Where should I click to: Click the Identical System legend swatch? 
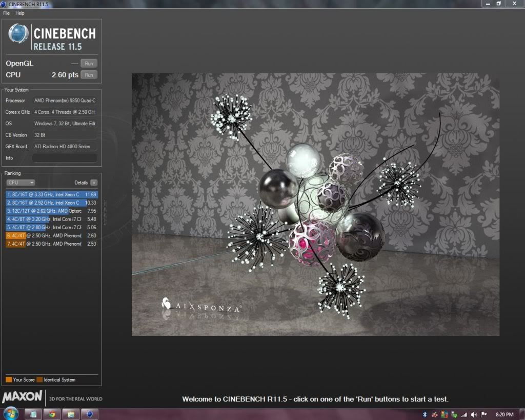pyautogui.click(x=39, y=379)
